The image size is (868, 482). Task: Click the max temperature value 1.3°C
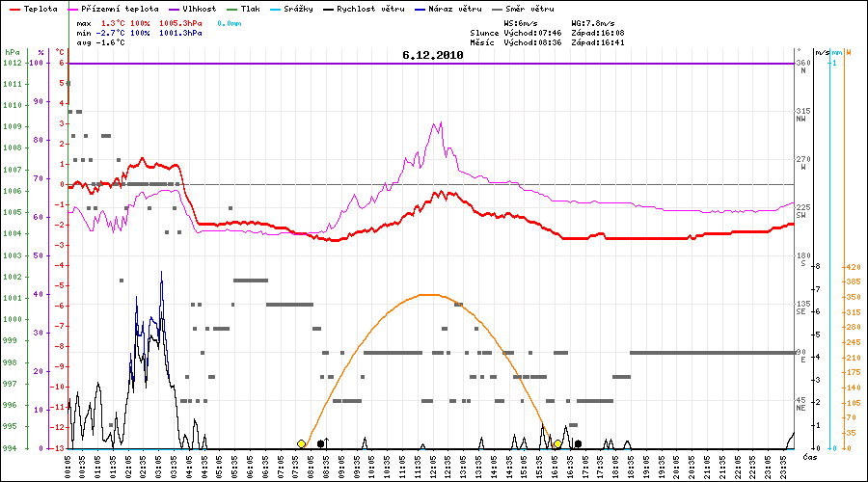pyautogui.click(x=113, y=24)
